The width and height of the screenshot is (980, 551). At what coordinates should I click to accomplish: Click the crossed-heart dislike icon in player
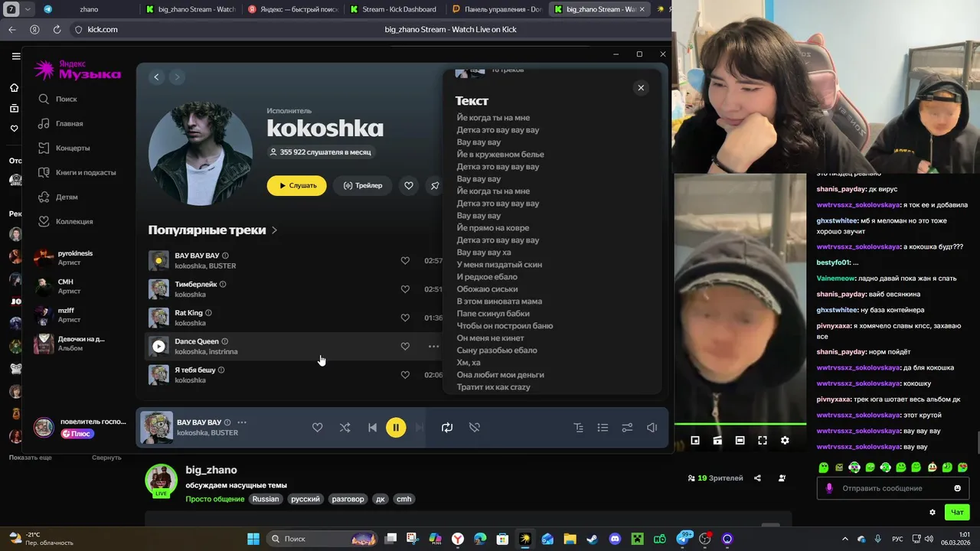pos(475,428)
